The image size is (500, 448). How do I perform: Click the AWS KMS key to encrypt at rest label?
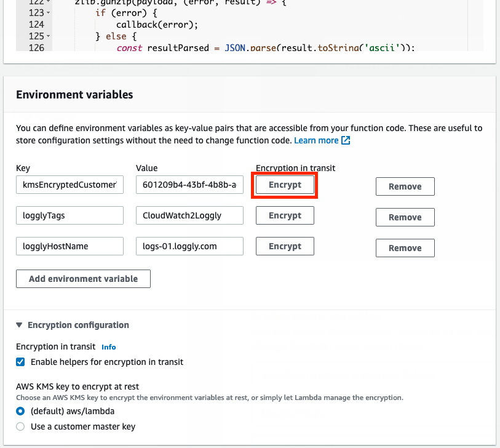77,386
